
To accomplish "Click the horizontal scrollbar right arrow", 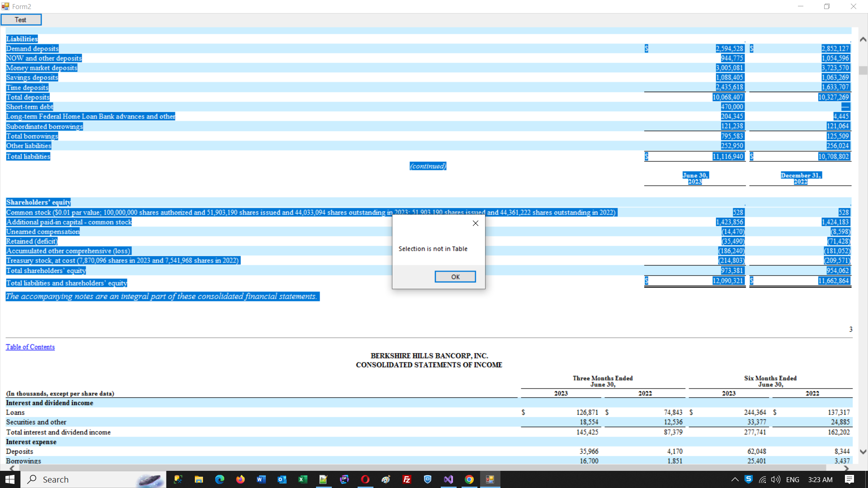I will [847, 468].
